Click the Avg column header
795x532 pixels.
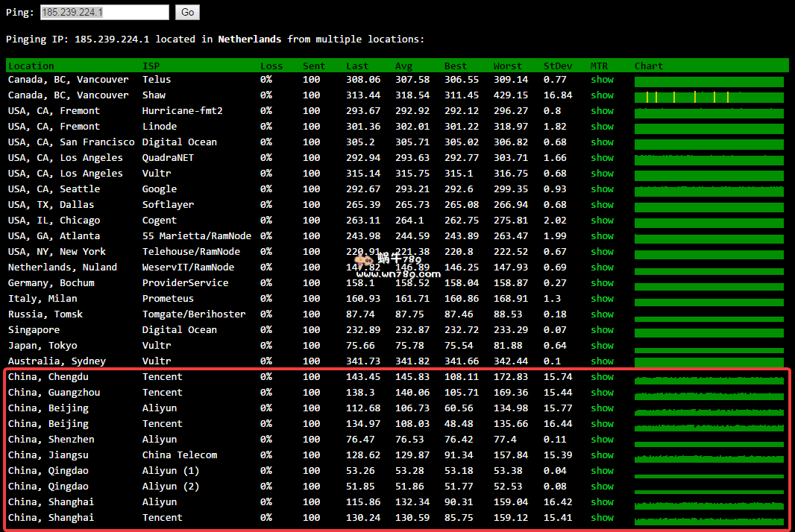click(403, 66)
